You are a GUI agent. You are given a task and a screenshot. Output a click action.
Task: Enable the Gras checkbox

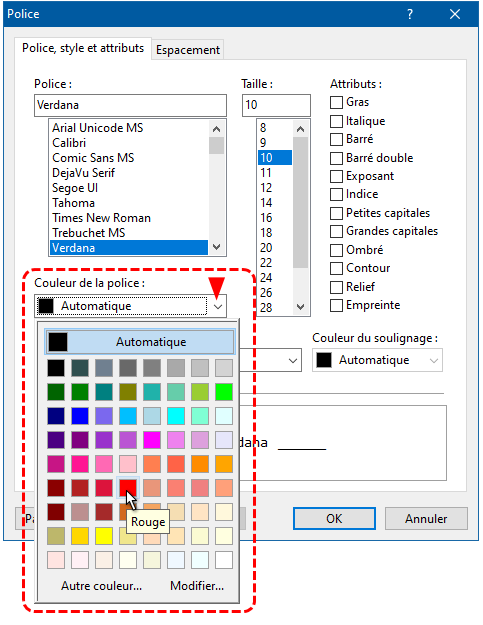336,102
